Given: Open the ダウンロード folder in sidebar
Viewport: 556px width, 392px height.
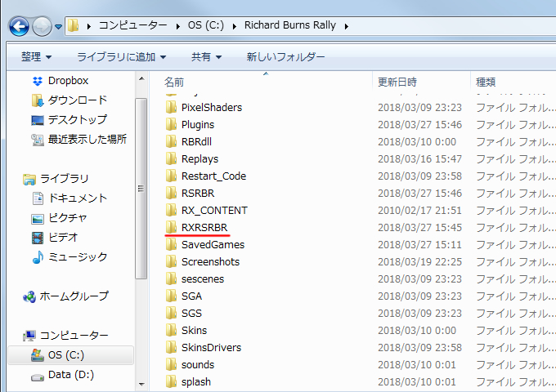Looking at the screenshot, I should coord(77,100).
